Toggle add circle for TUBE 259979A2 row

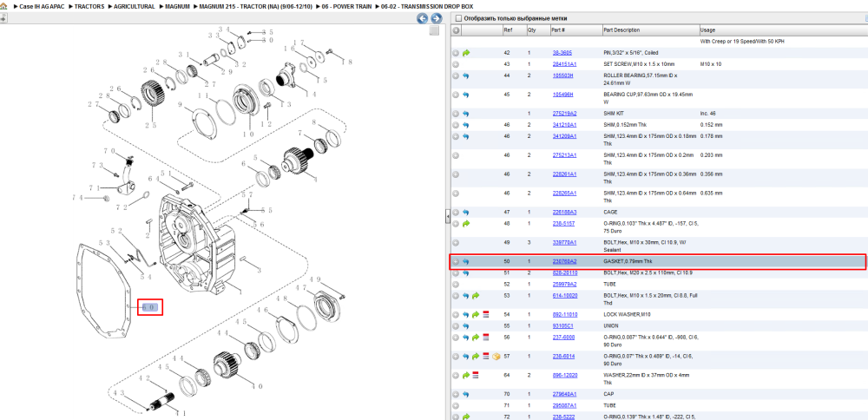tap(457, 285)
